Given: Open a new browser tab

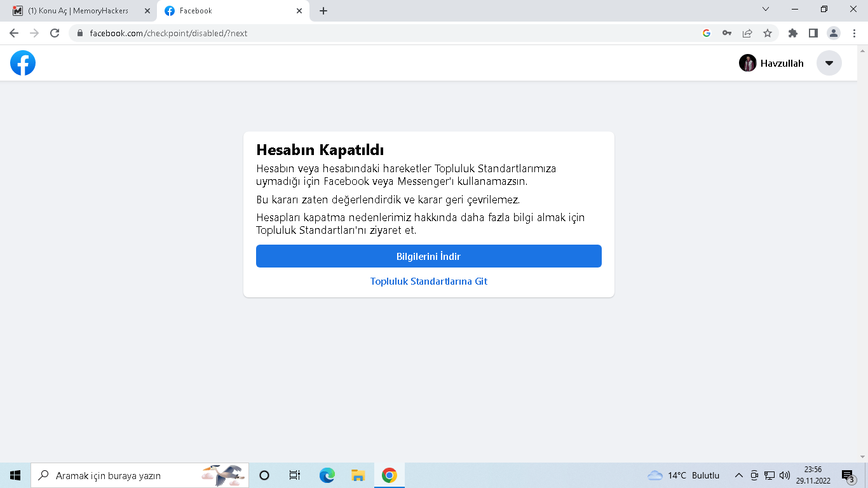Looking at the screenshot, I should coord(323,11).
